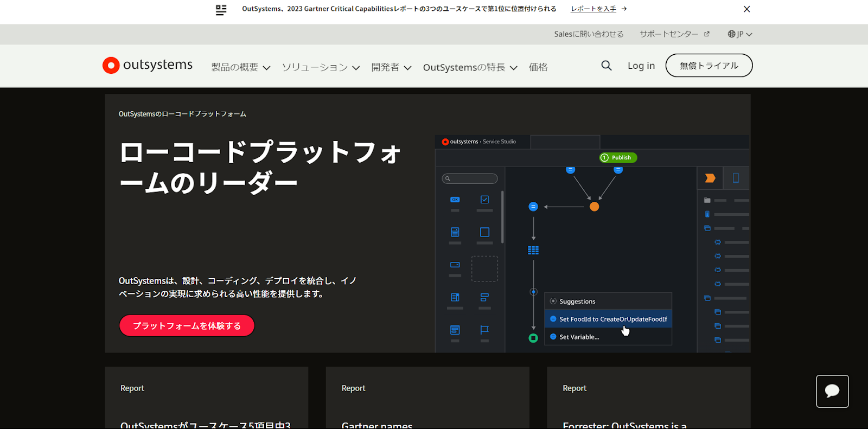Click the OutSystemsのローコードプラットフォーム breadcrumb text
The height and width of the screenshot is (429, 868).
[182, 114]
